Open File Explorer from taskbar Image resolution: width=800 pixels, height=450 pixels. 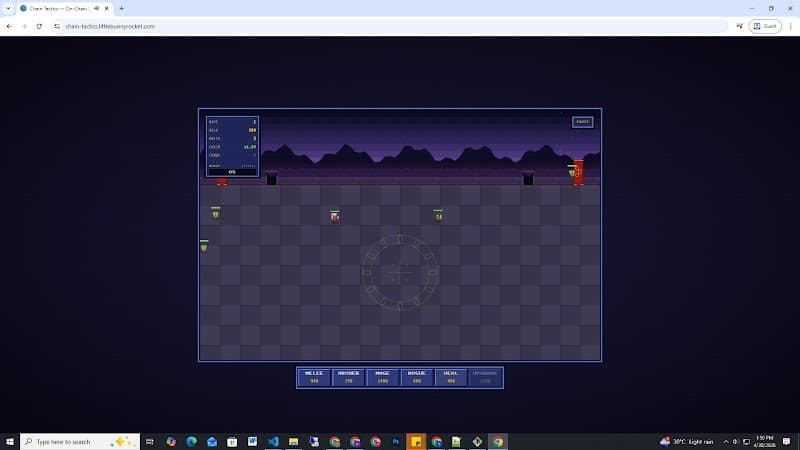coord(293,441)
